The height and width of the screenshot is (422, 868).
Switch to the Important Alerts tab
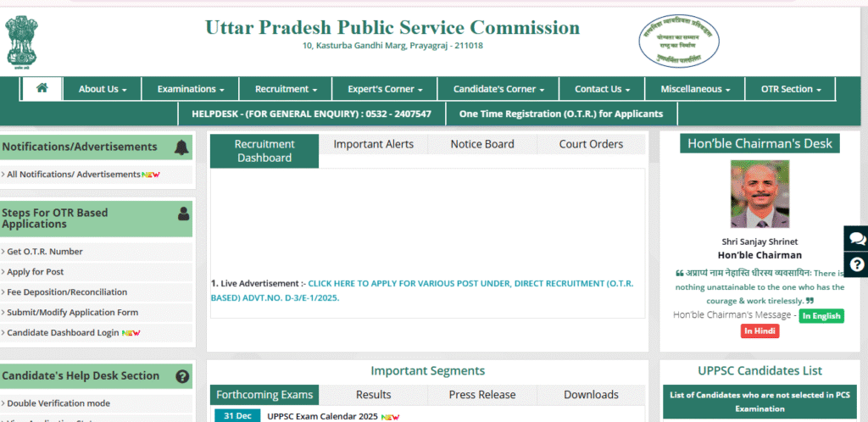click(x=374, y=144)
